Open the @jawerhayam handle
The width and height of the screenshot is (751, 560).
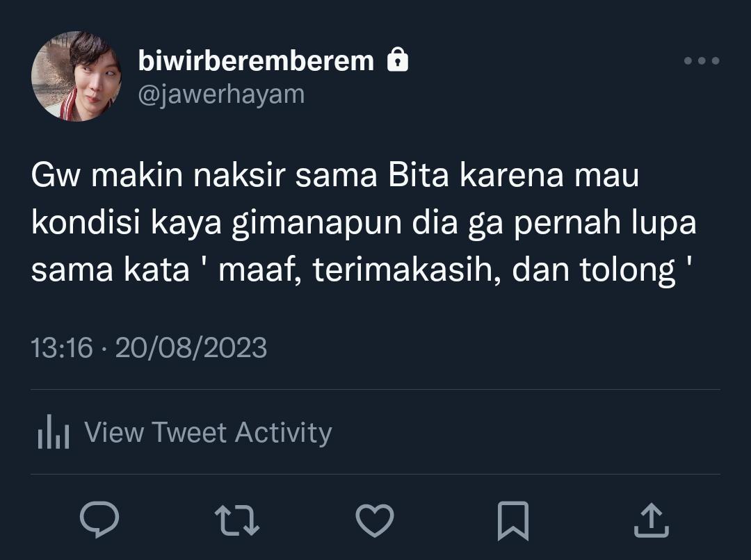[x=221, y=94]
